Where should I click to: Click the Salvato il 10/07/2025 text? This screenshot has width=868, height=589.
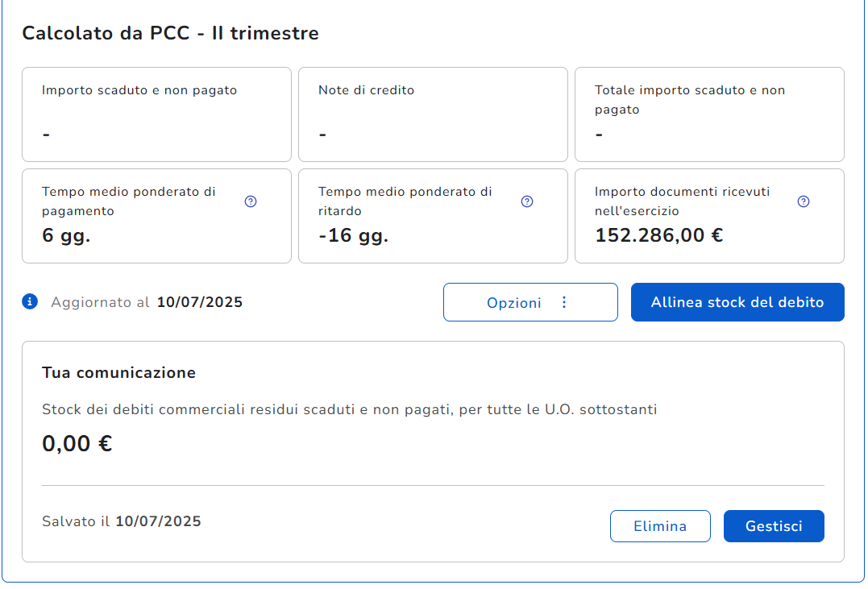click(122, 521)
